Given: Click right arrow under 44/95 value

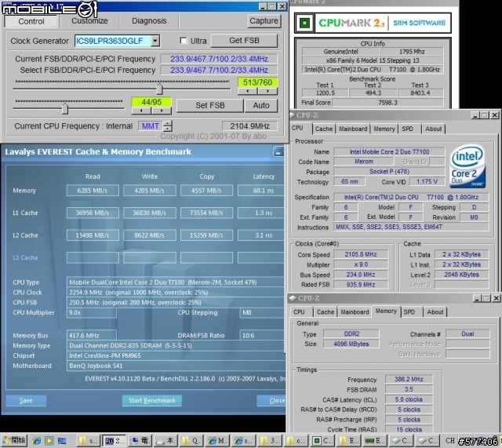Looking at the screenshot, I should pyautogui.click(x=162, y=111).
